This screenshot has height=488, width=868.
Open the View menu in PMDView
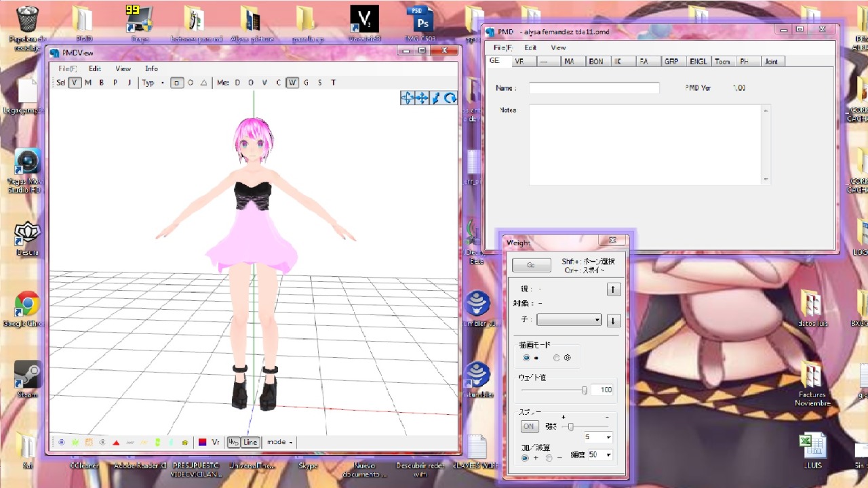coord(123,68)
